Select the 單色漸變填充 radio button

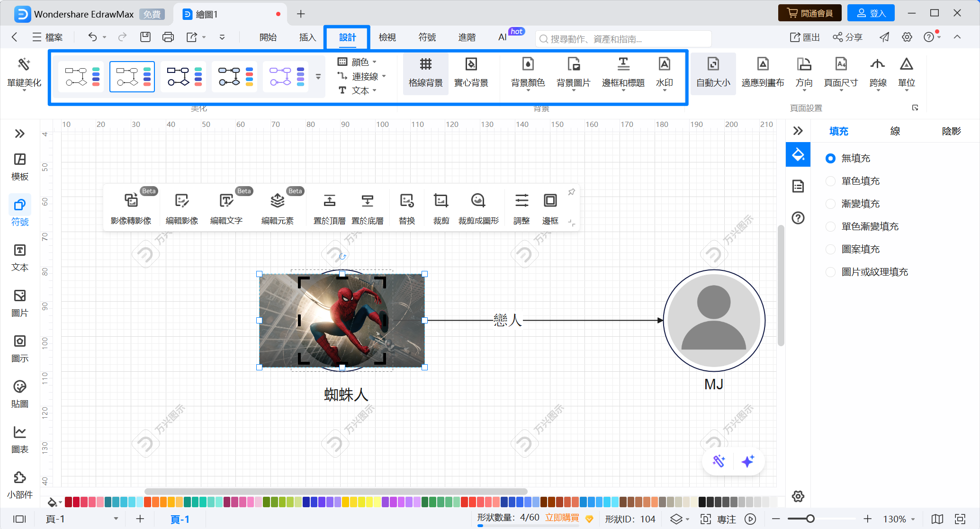tap(830, 226)
